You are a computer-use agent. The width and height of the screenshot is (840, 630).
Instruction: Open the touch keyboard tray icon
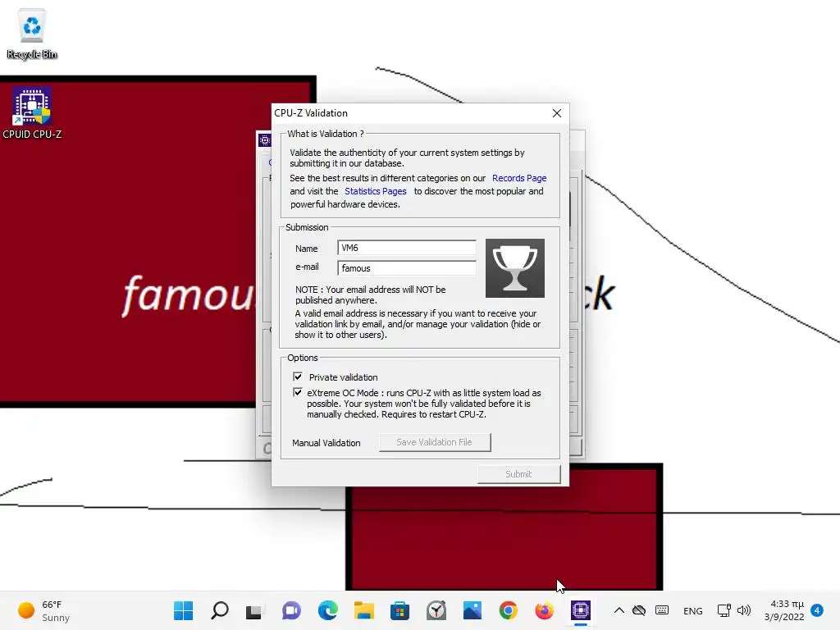(662, 610)
